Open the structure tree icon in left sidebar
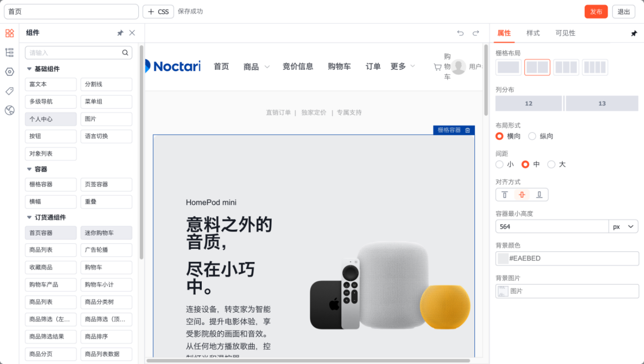 point(9,52)
